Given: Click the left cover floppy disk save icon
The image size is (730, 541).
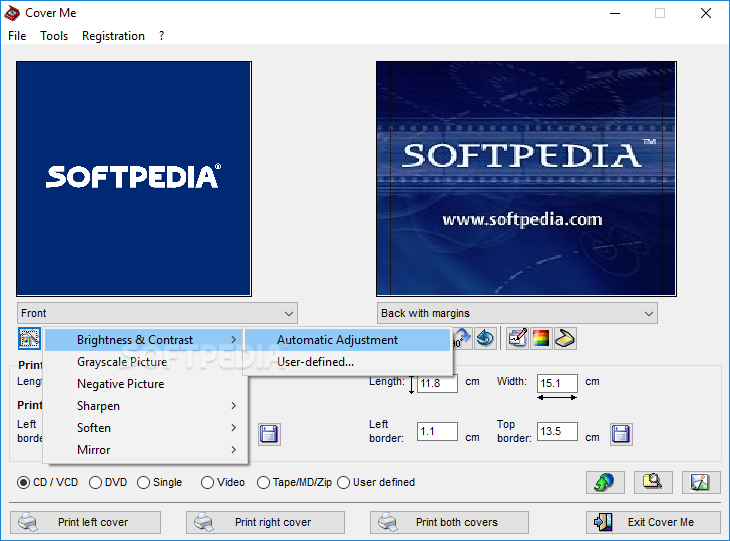Looking at the screenshot, I should tap(269, 434).
